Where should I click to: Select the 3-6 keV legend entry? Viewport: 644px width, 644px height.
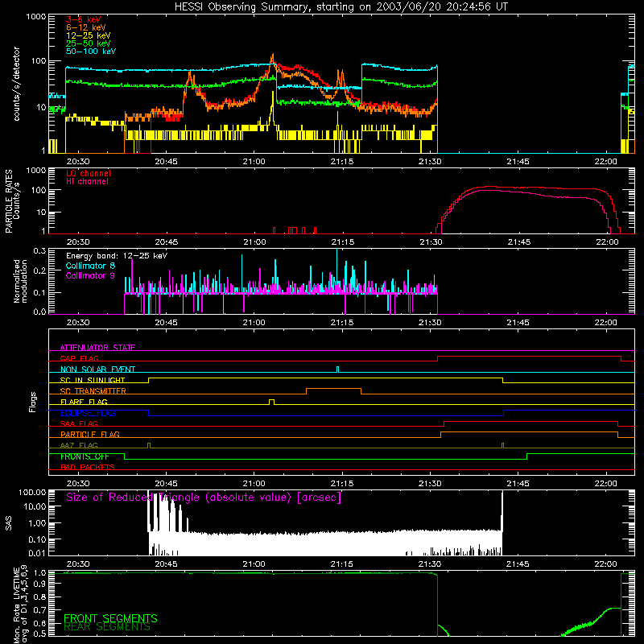[x=84, y=19]
